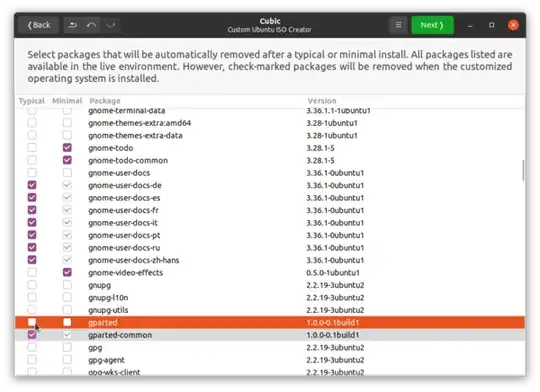Minimize the Cubic window
The height and width of the screenshot is (392, 540).
pos(470,25)
